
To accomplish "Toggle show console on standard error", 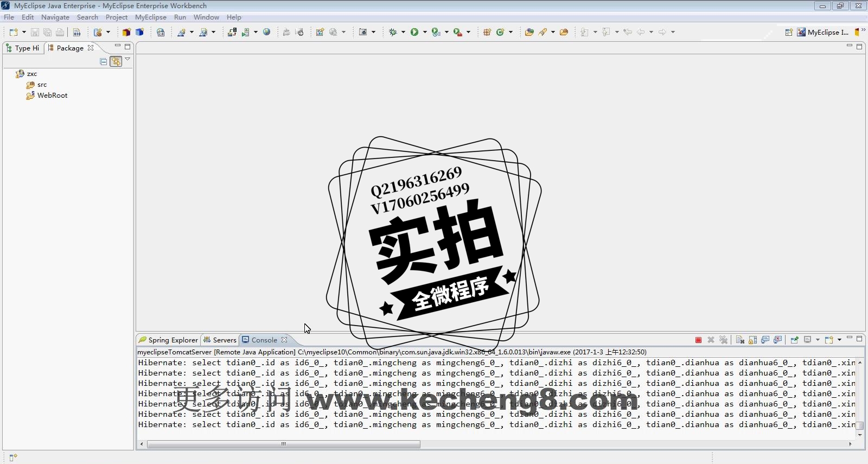I will [x=777, y=340].
